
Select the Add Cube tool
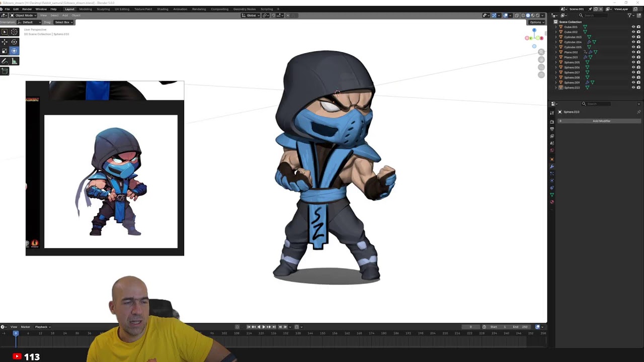pyautogui.click(x=5, y=71)
